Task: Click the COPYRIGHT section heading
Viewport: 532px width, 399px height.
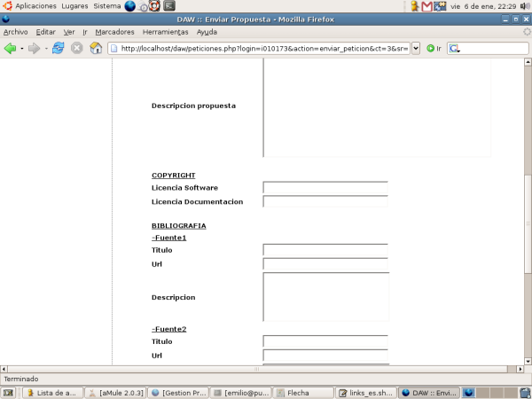Action: coord(174,176)
